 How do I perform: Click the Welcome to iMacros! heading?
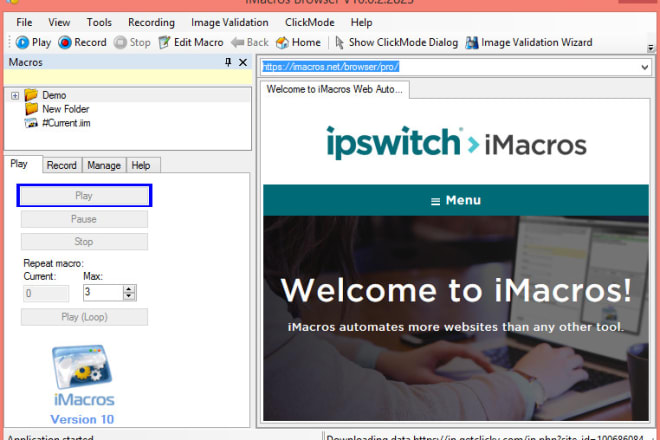(456, 291)
